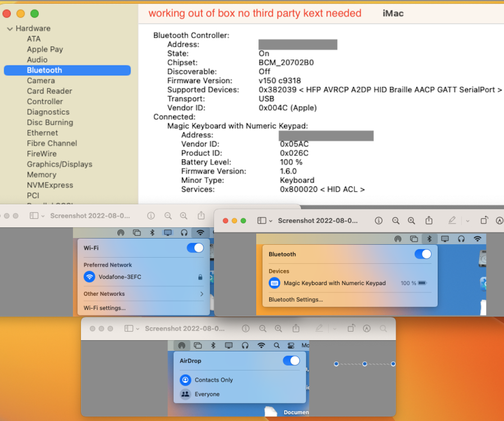Select Memory in the hardware list
This screenshot has height=421, width=504.
[x=42, y=175]
